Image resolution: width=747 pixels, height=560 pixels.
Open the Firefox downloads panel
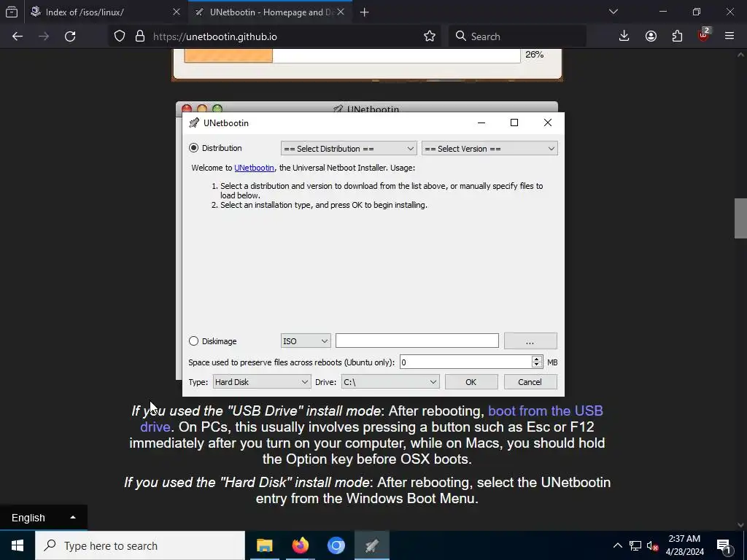[x=624, y=36]
